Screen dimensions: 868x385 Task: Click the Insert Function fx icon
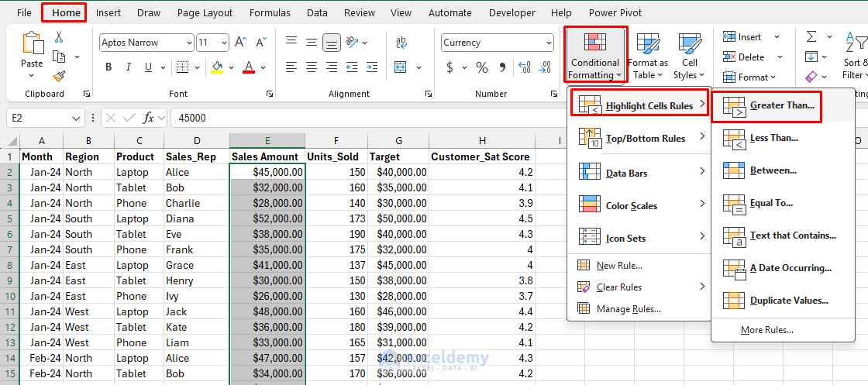click(x=148, y=118)
